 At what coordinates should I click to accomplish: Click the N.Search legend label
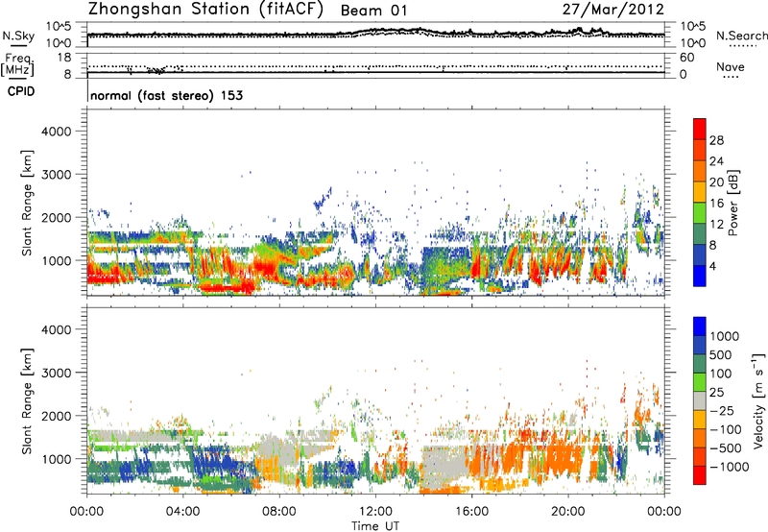point(742,36)
